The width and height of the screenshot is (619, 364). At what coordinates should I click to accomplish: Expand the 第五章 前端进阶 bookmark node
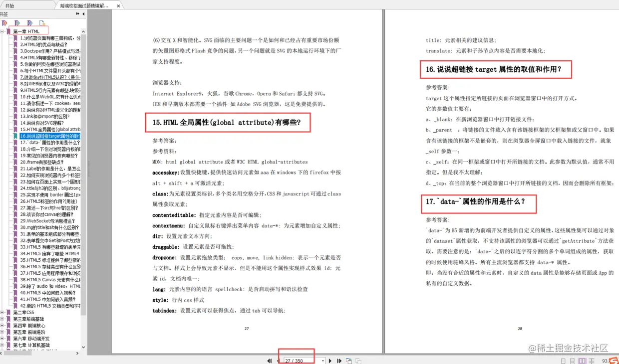click(2, 332)
